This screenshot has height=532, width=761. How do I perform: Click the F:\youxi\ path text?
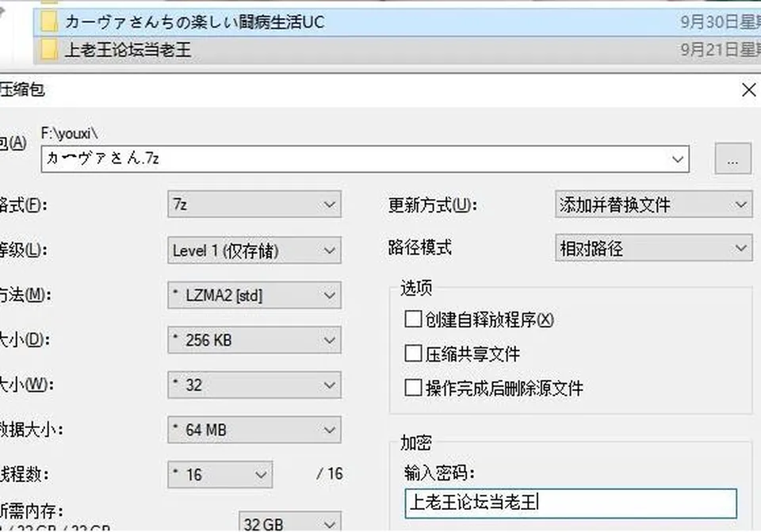click(70, 133)
